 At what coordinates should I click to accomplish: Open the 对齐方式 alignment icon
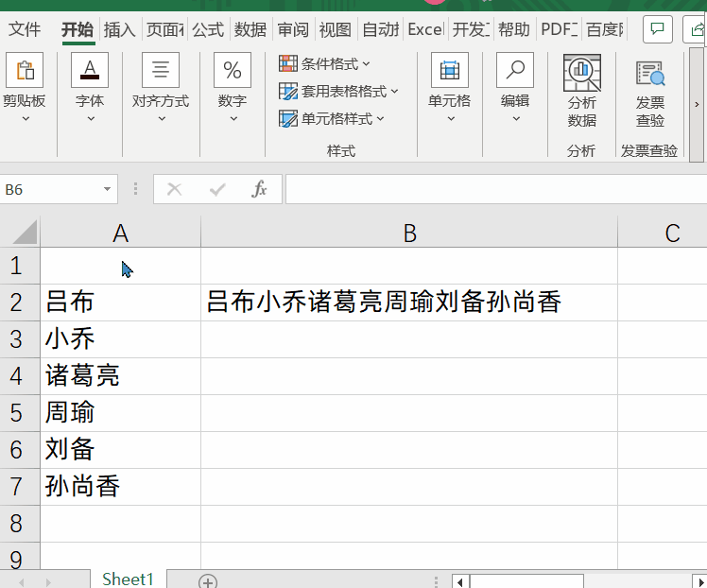click(x=161, y=70)
